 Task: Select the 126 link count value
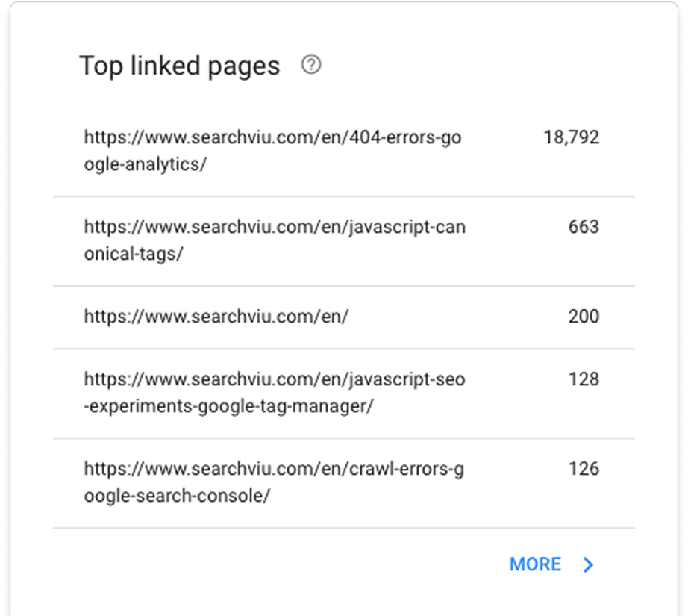click(583, 469)
